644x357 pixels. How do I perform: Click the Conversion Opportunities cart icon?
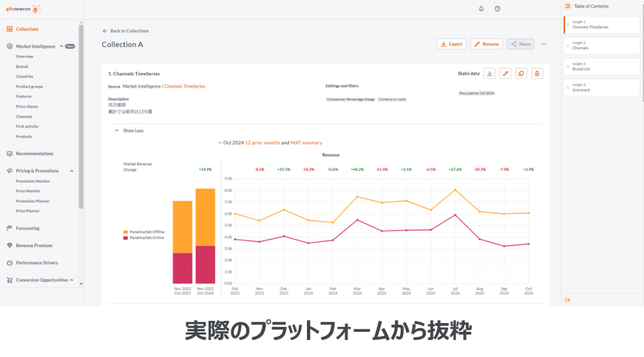coord(9,280)
